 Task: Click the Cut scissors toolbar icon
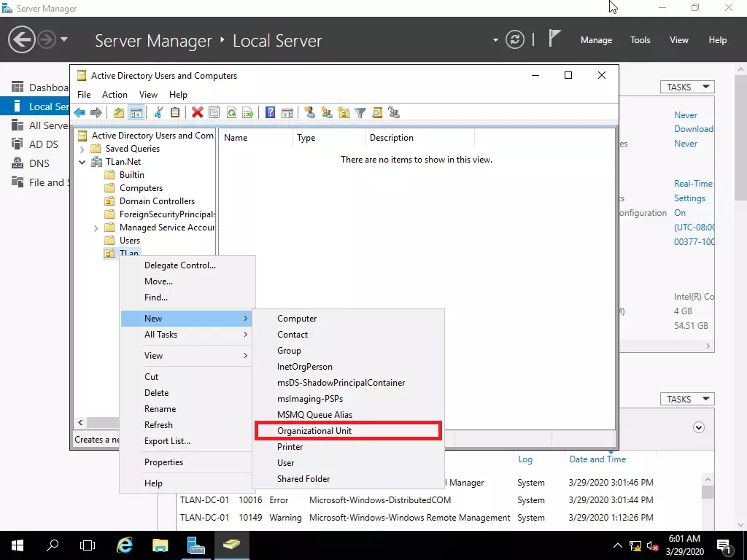pos(158,112)
